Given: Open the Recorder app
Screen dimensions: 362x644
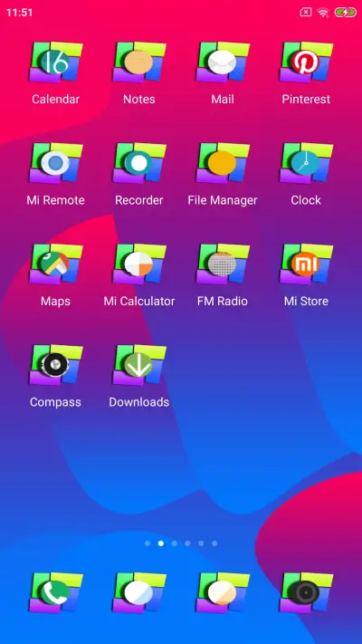Looking at the screenshot, I should click(x=139, y=163).
